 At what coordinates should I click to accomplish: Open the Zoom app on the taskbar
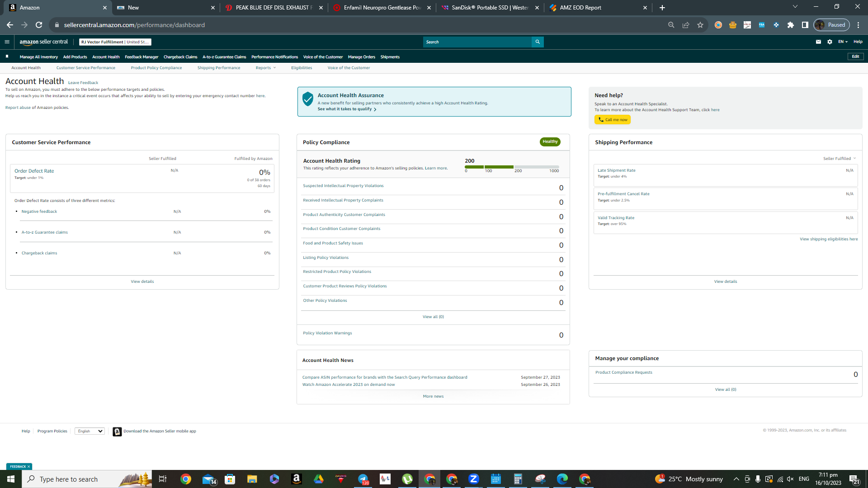(x=474, y=479)
